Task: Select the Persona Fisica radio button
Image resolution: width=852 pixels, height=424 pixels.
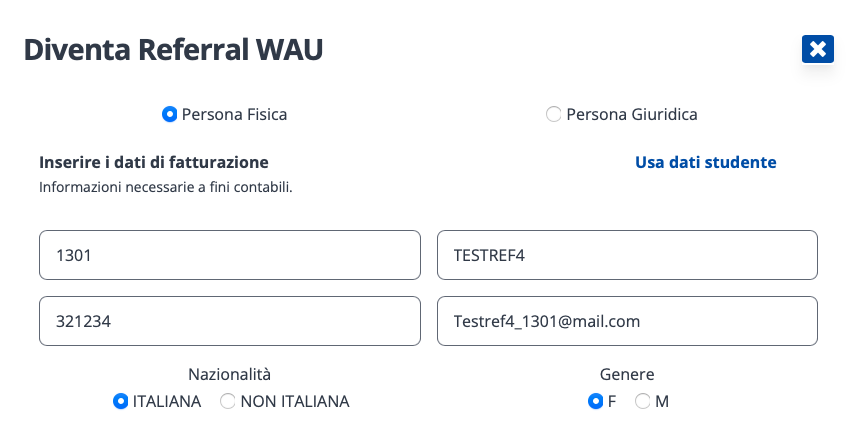Action: coord(170,115)
